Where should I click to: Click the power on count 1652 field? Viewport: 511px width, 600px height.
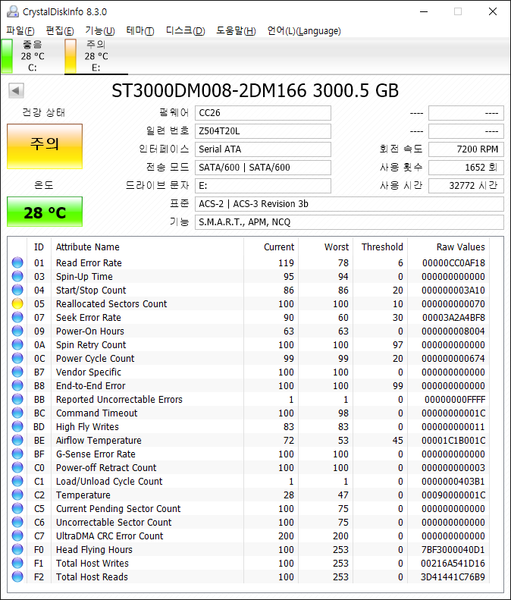466,168
